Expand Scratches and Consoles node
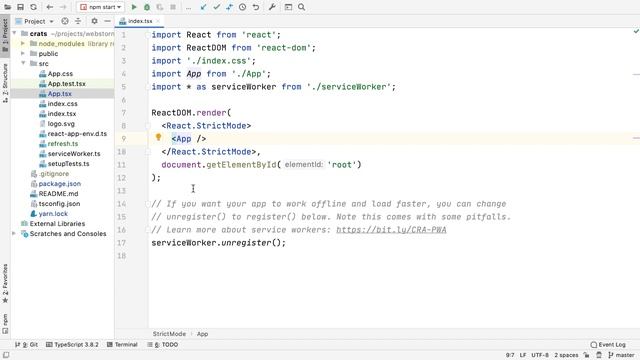640x360 pixels. (14, 234)
